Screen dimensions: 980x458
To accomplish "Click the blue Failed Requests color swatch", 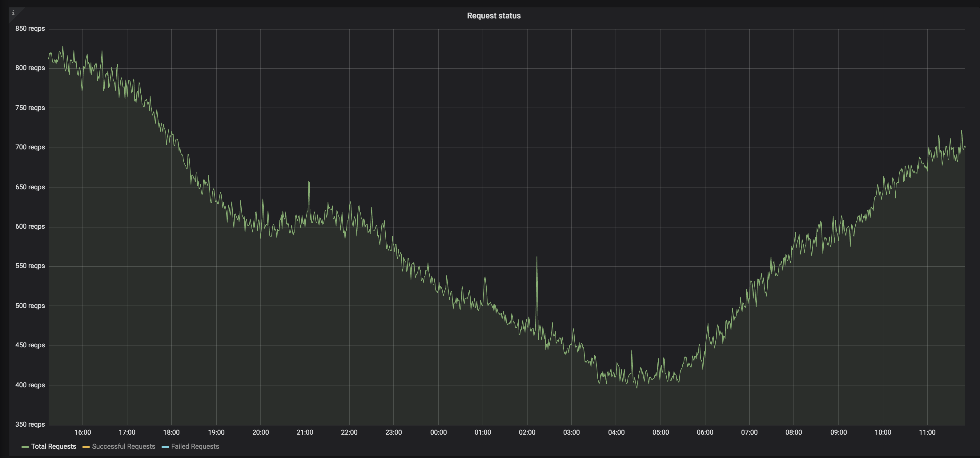I will click(165, 447).
